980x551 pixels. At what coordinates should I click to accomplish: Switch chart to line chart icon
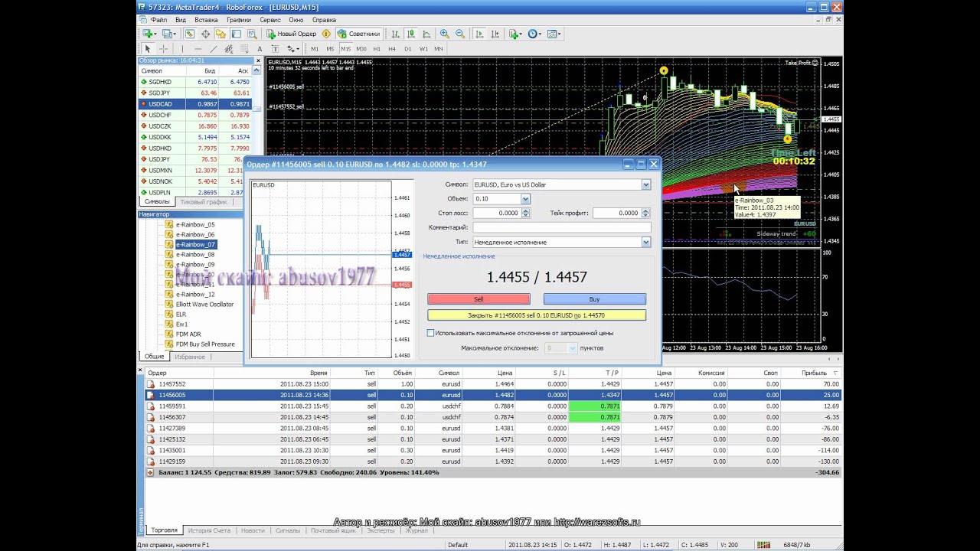tap(426, 34)
